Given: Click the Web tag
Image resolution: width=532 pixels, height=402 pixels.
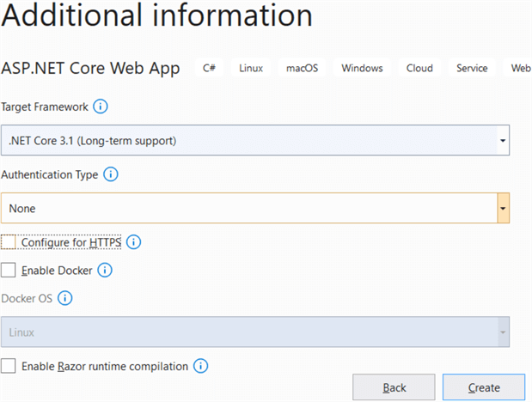Looking at the screenshot, I should 519,68.
